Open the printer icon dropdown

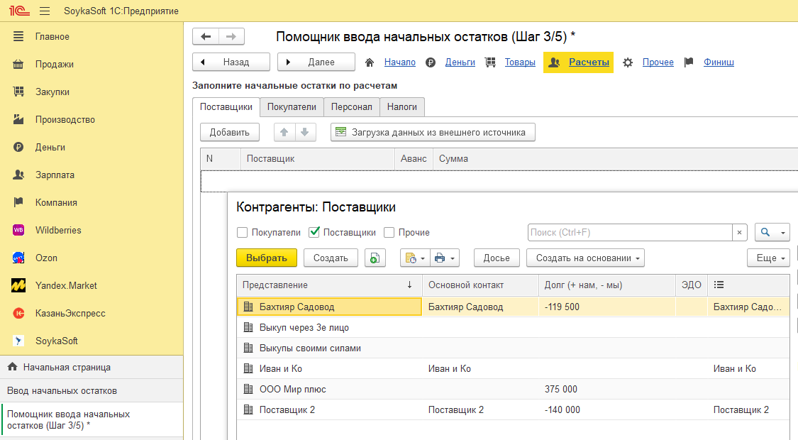click(x=445, y=258)
